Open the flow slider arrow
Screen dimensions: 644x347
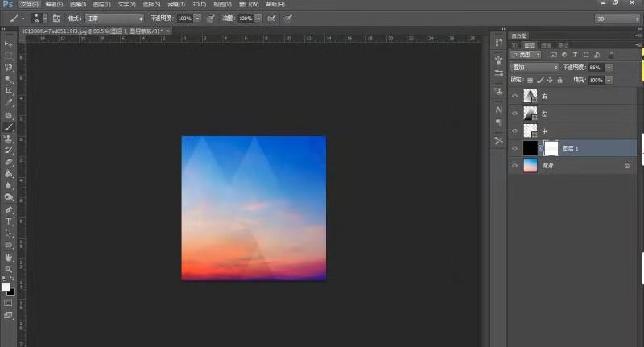[x=258, y=19]
